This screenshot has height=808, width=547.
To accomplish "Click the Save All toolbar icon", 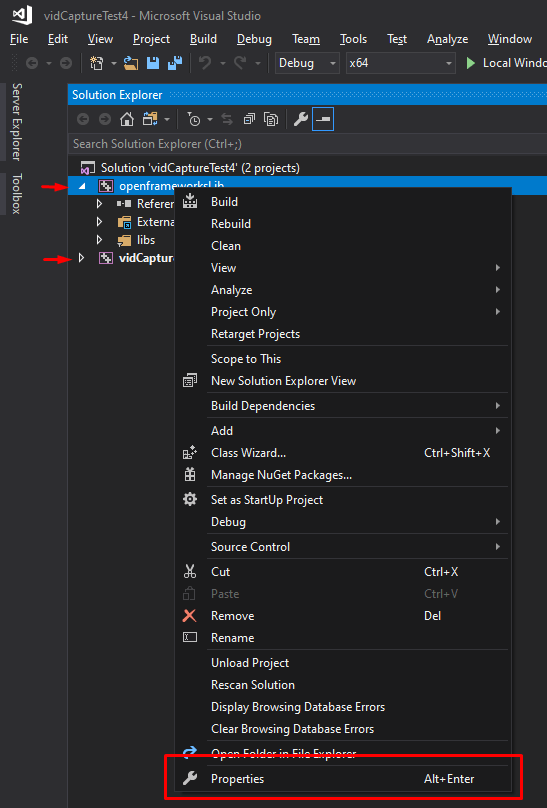I will click(x=175, y=63).
